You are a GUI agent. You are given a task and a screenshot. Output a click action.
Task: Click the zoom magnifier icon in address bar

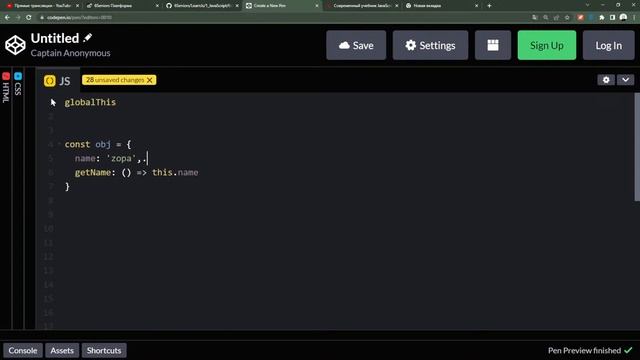pos(546,18)
